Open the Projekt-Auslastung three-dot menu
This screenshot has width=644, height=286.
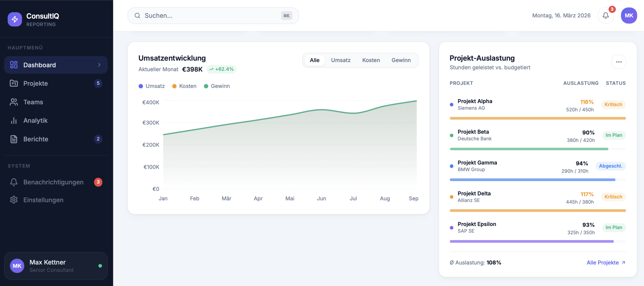(619, 62)
